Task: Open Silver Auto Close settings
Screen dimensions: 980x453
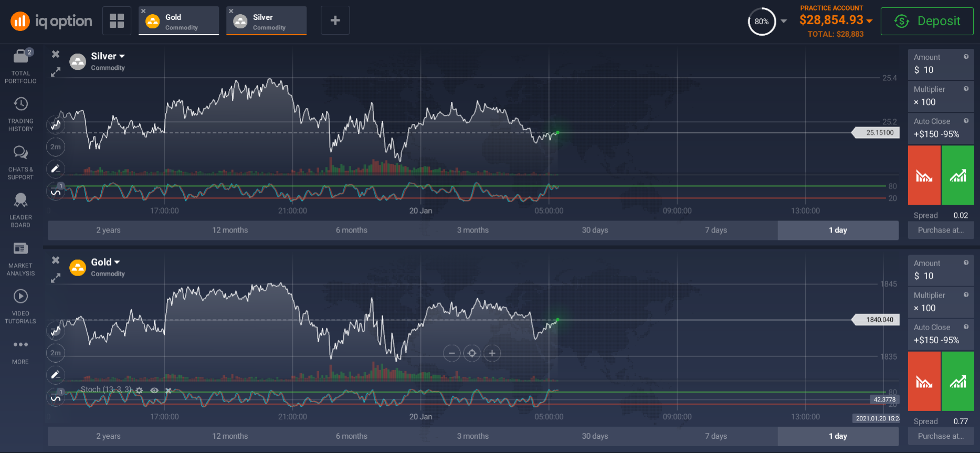Action: (941, 128)
